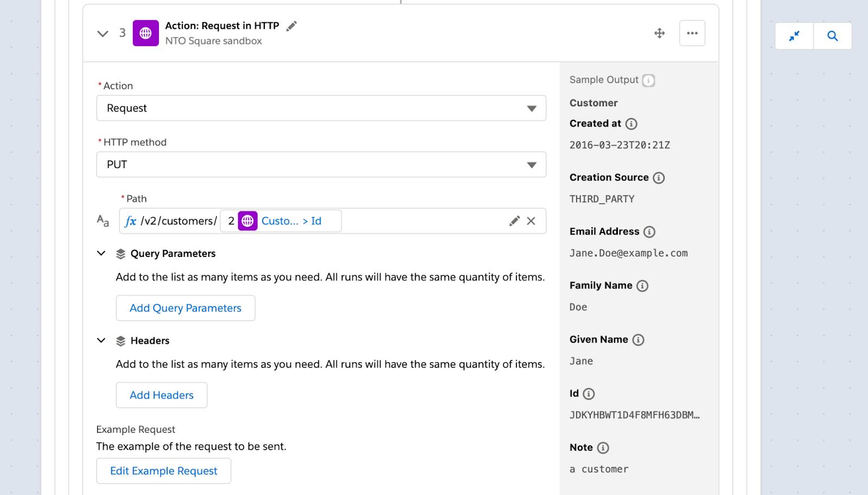Click info icon next to Family Name
Screen dimensions: 868x495
tap(642, 286)
